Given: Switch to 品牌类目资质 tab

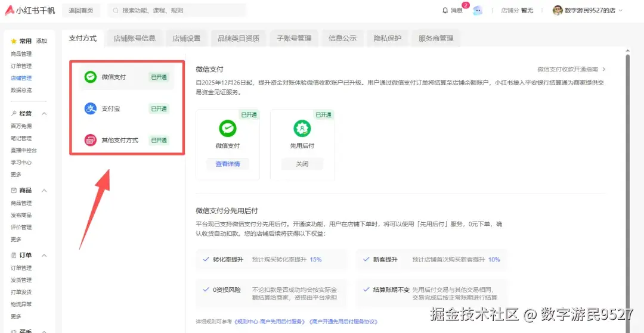Looking at the screenshot, I should 239,39.
